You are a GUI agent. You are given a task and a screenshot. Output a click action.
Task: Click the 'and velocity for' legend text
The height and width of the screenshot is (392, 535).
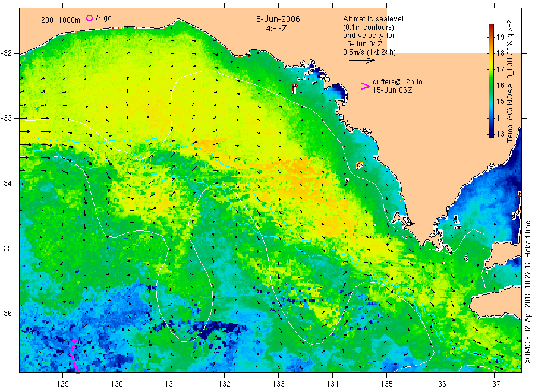(369, 36)
